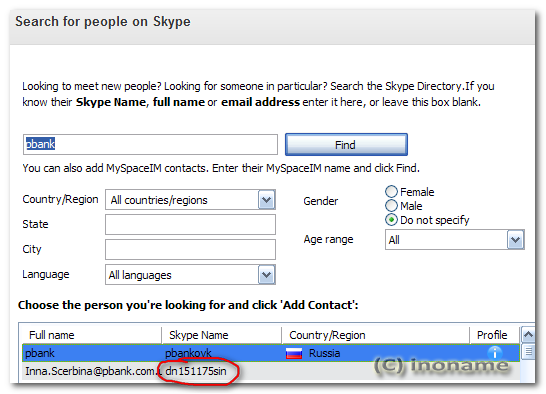Click the results list scroll up arrow

pos(528,335)
